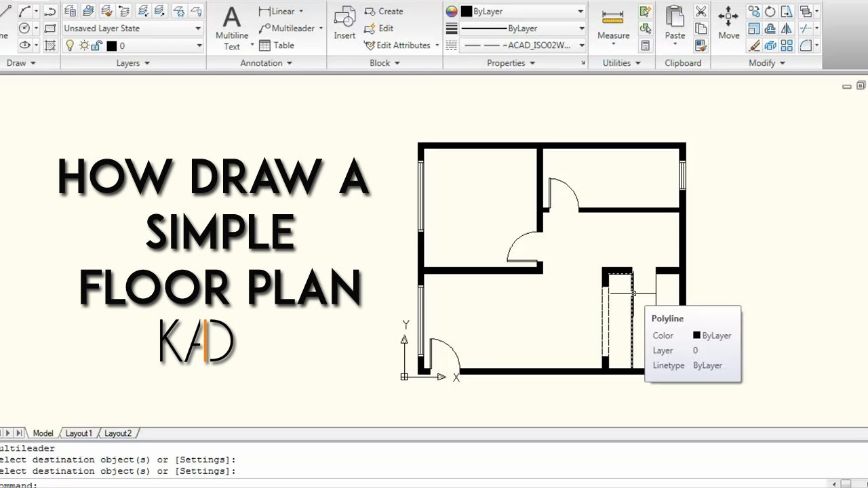Open Properties panel dialog launcher arrow
The image size is (868, 488).
tap(583, 63)
